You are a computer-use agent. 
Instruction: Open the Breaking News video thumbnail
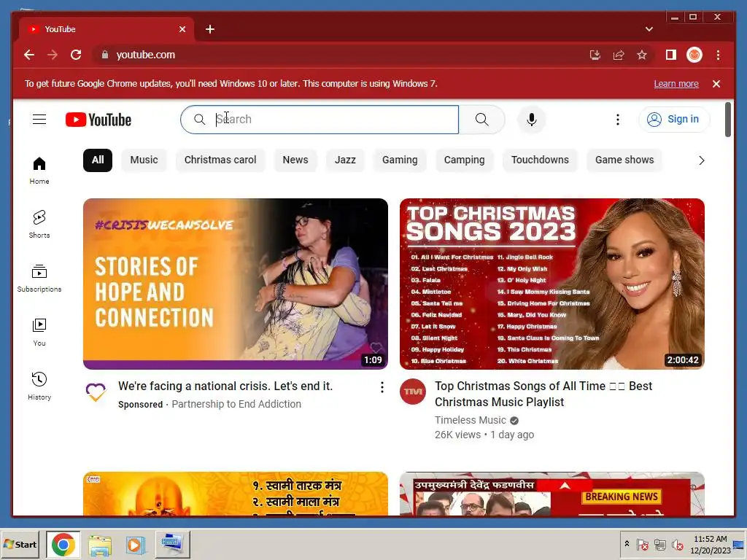551,494
